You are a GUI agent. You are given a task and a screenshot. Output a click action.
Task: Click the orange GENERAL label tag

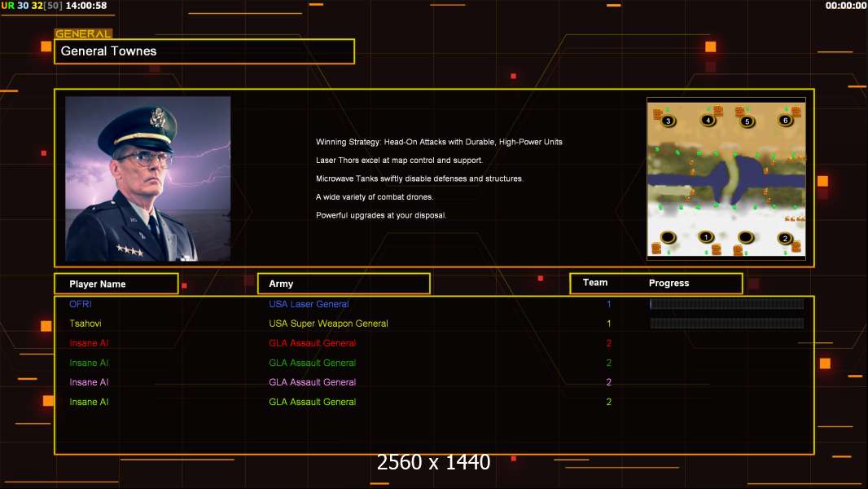tap(83, 33)
